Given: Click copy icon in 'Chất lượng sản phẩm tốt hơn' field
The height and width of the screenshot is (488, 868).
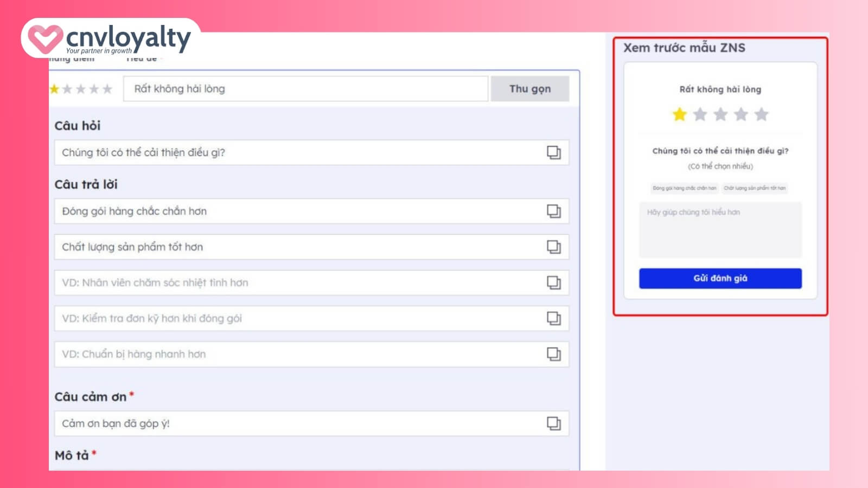Looking at the screenshot, I should 553,247.
